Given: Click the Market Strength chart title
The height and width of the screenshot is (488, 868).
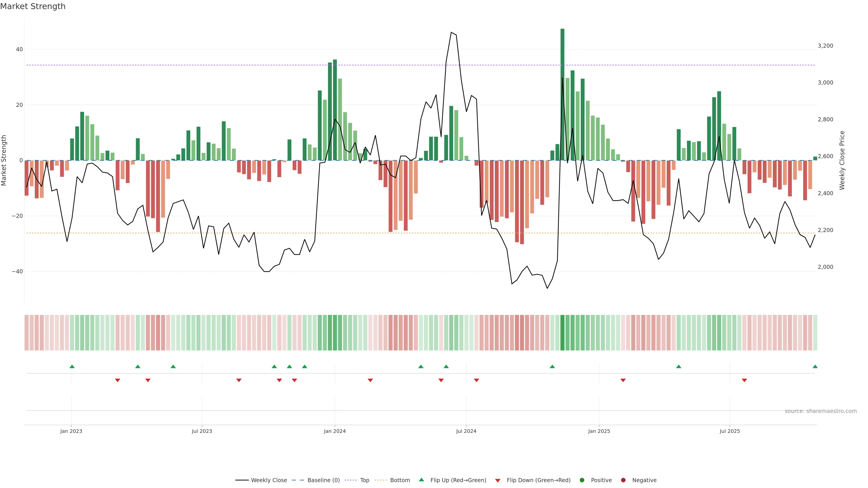Looking at the screenshot, I should point(33,6).
